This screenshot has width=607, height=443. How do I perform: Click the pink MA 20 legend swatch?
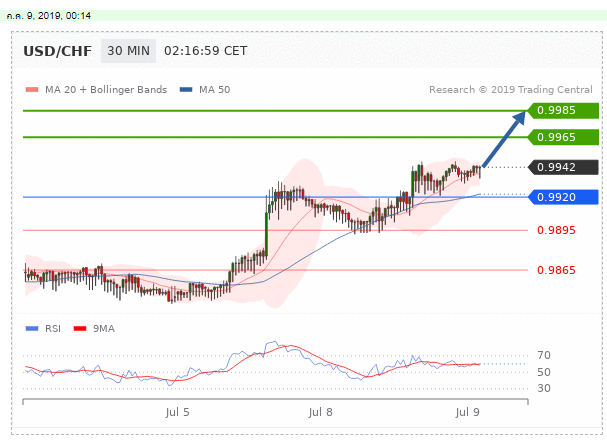[32, 90]
